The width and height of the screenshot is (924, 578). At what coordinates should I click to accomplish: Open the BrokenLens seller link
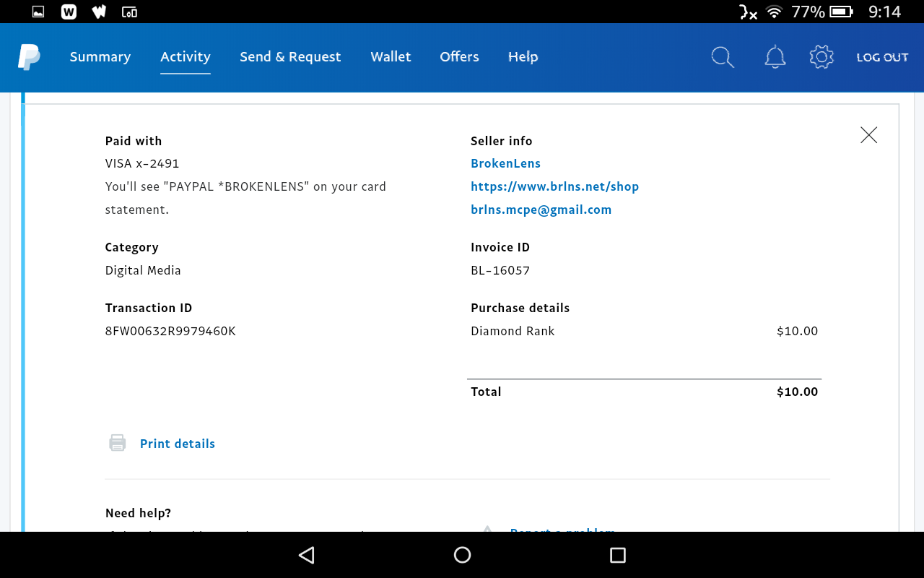tap(505, 163)
